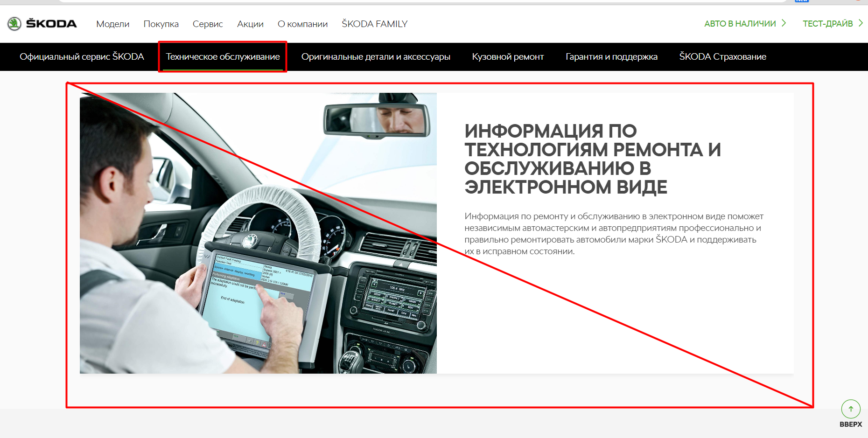This screenshot has width=868, height=438.
Task: Open the Модели menu
Action: (112, 24)
